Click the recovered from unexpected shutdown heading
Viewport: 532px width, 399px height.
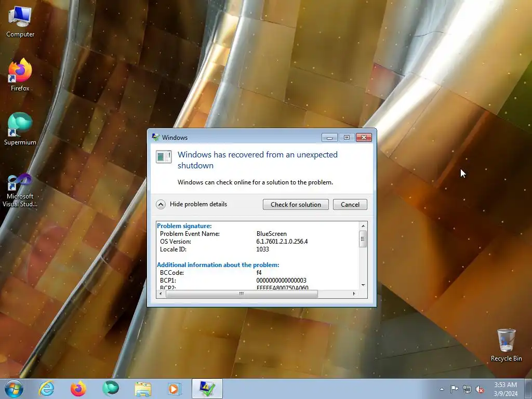pos(258,160)
